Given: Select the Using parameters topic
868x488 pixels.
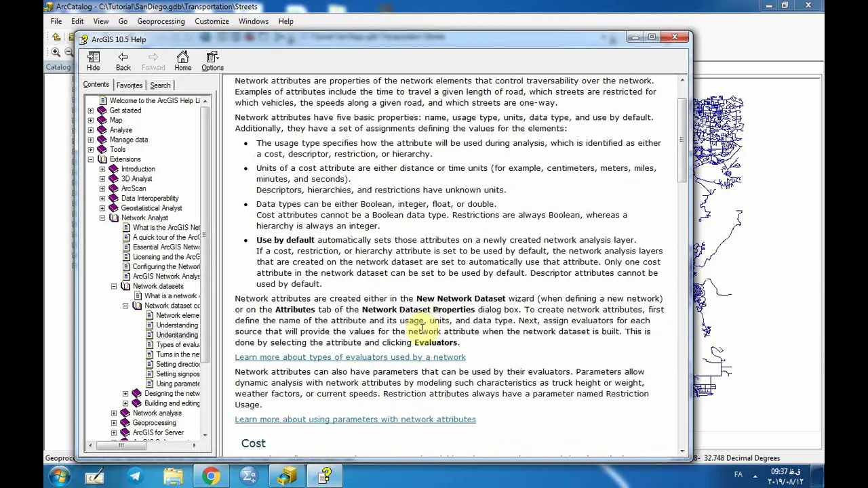Looking at the screenshot, I should pos(178,384).
